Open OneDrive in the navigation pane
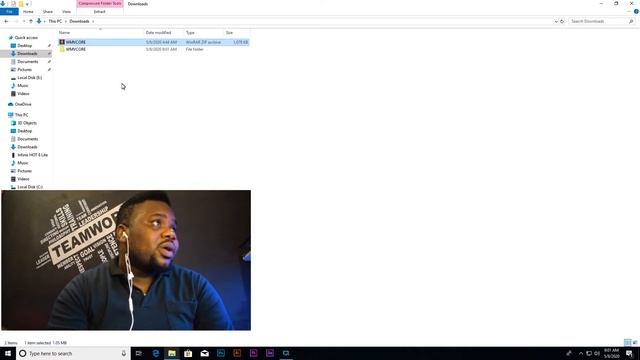 (x=23, y=104)
